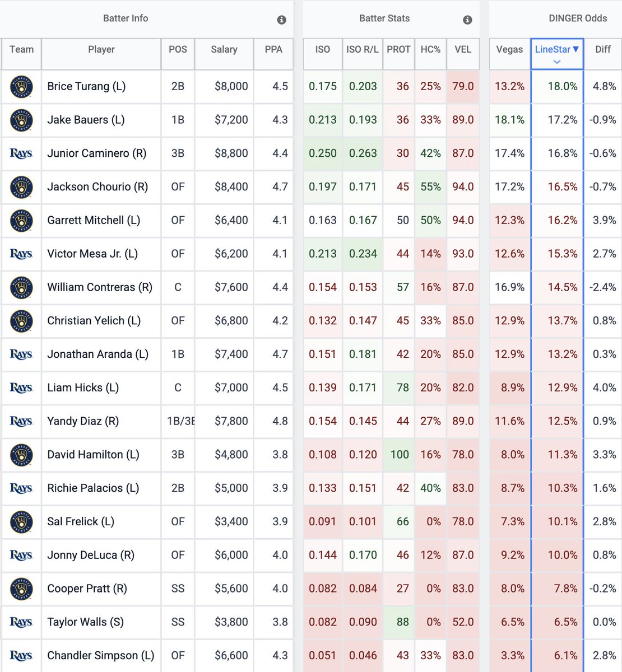
Task: Expand the chevron under LineStar header
Action: [556, 62]
